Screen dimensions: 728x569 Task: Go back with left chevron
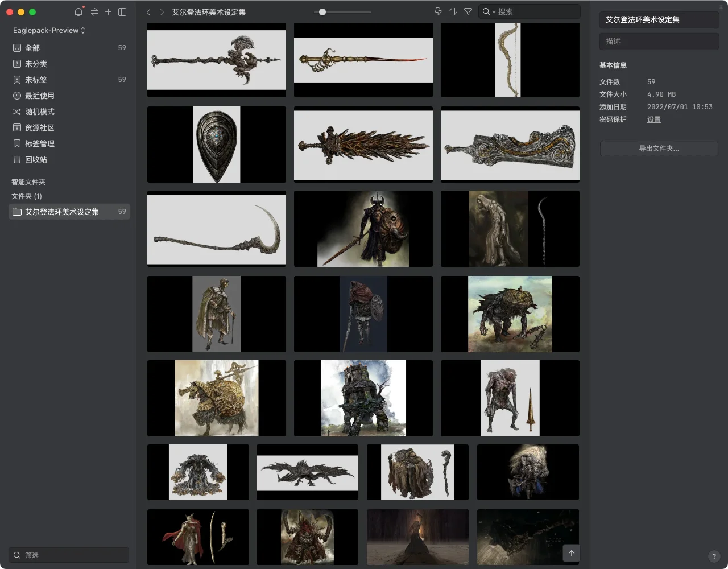point(148,12)
